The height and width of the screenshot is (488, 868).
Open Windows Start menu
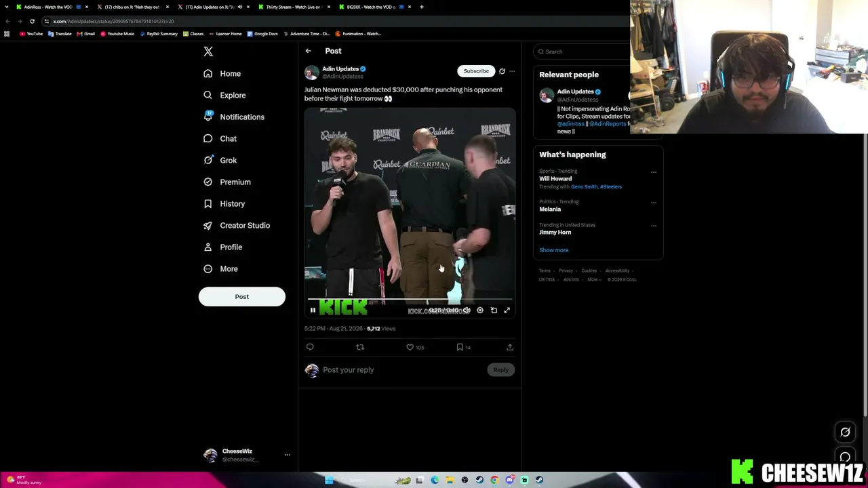[x=329, y=481]
